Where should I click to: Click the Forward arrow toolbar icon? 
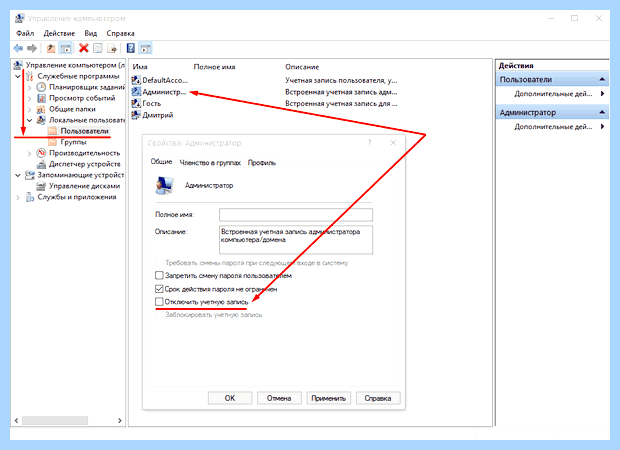point(32,48)
